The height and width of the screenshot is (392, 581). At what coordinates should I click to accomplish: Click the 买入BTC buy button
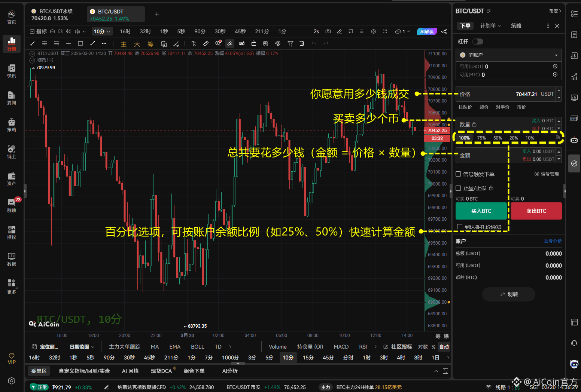point(481,211)
